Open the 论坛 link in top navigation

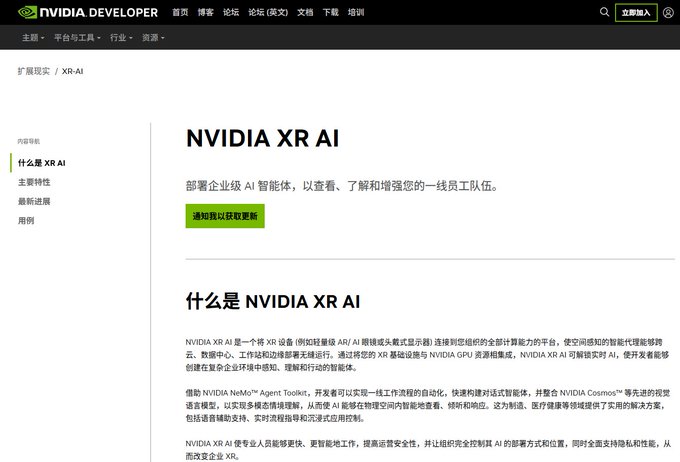pyautogui.click(x=231, y=12)
